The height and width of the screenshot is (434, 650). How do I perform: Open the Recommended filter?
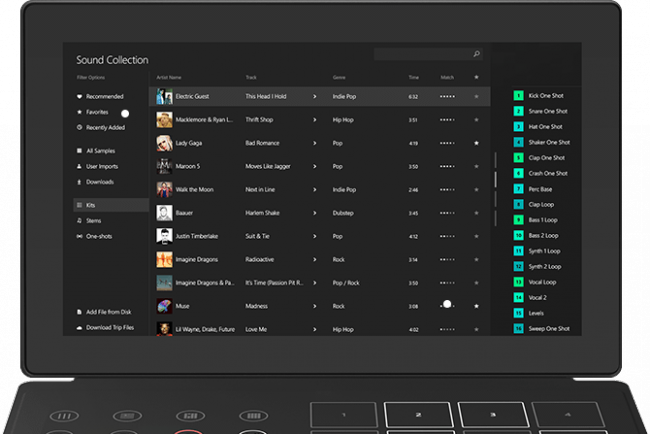[x=104, y=97]
